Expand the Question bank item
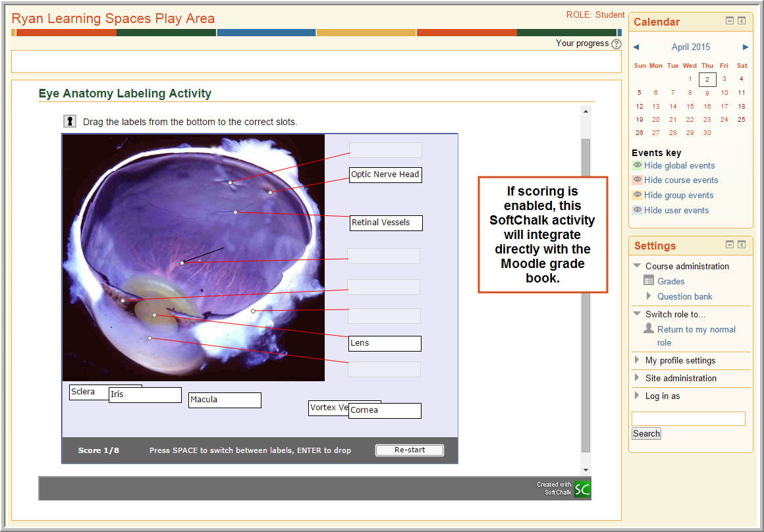The image size is (764, 532). pos(649,296)
